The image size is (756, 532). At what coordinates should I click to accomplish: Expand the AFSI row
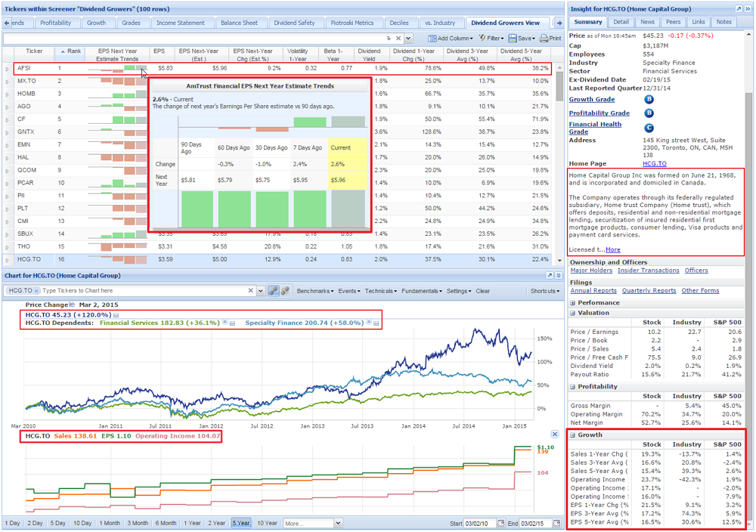click(x=8, y=69)
